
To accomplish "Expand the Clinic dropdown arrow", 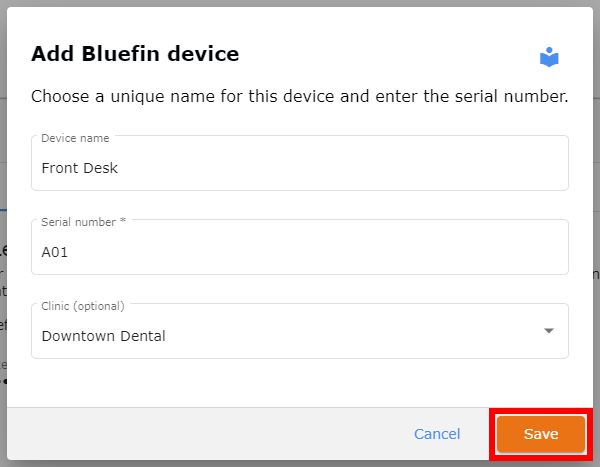I will (549, 331).
